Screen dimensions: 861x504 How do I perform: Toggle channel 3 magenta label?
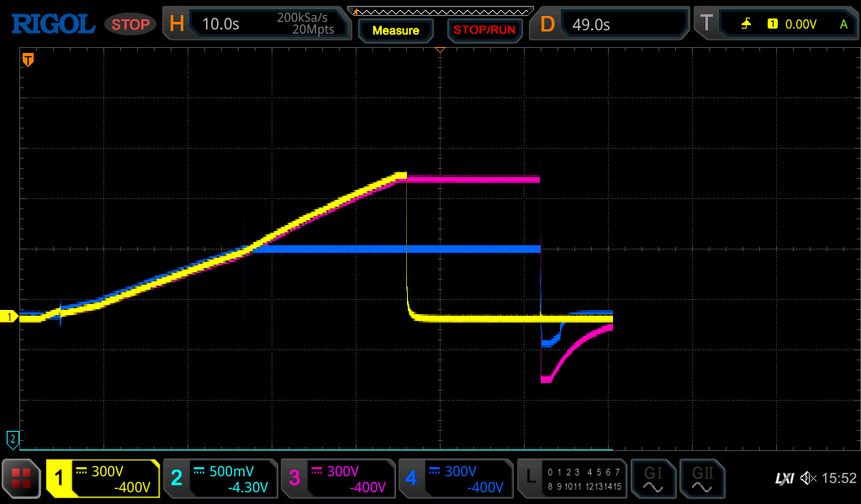pyautogui.click(x=338, y=479)
